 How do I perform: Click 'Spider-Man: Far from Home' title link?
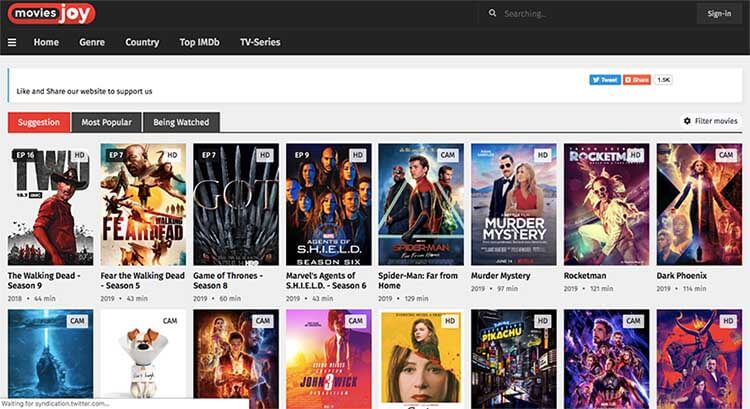pyautogui.click(x=418, y=280)
